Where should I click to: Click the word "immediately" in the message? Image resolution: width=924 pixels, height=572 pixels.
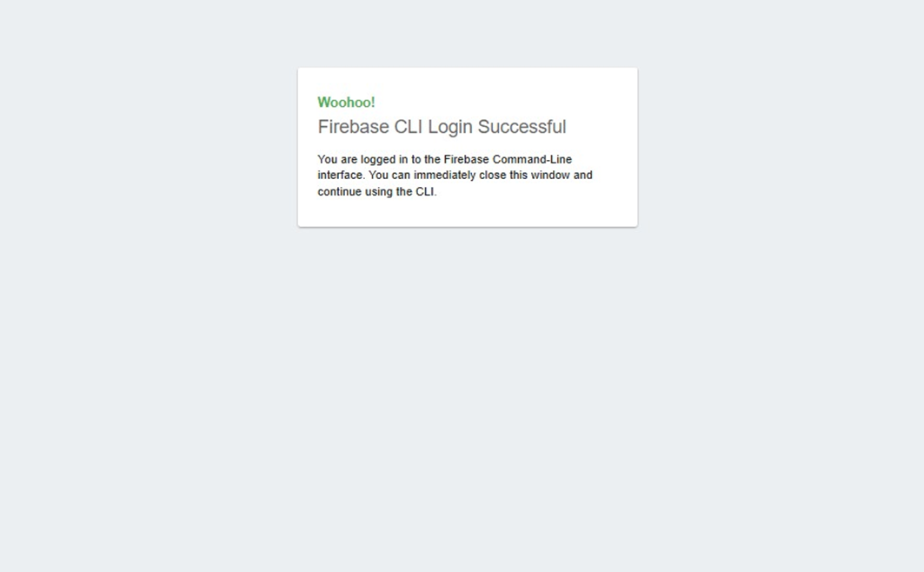[444, 176]
